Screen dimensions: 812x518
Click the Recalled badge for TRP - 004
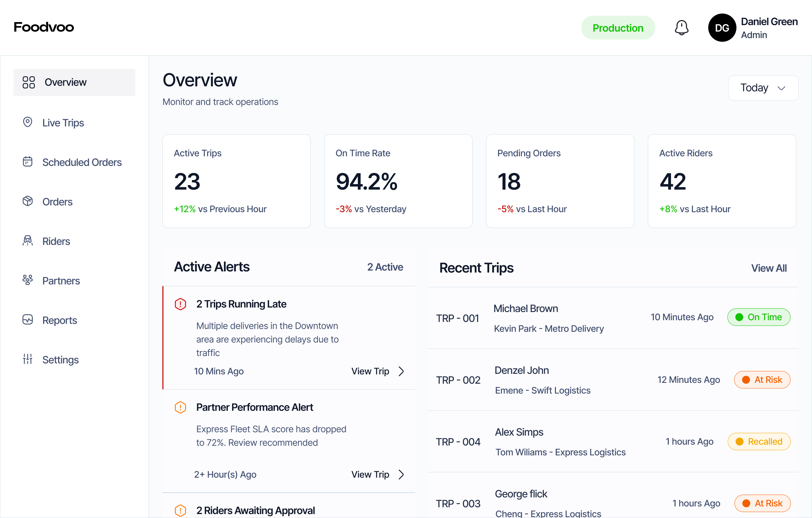759,441
